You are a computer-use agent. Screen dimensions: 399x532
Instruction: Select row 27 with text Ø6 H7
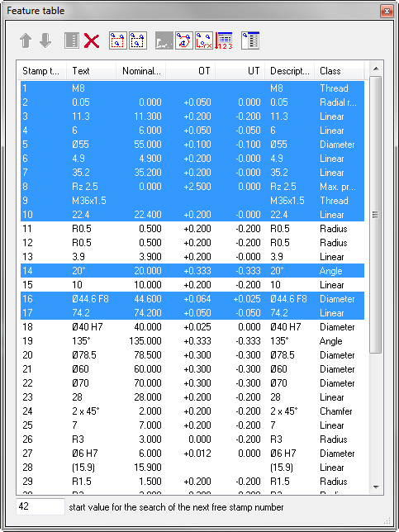coord(192,454)
